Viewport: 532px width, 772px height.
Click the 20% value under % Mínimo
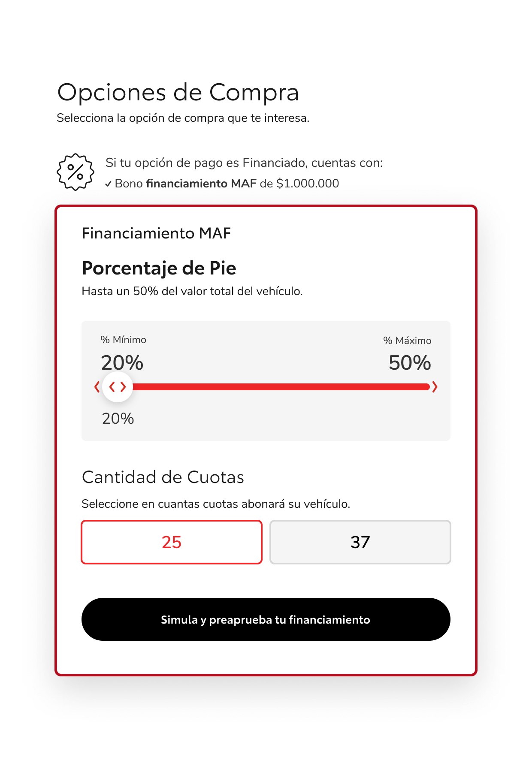point(122,363)
